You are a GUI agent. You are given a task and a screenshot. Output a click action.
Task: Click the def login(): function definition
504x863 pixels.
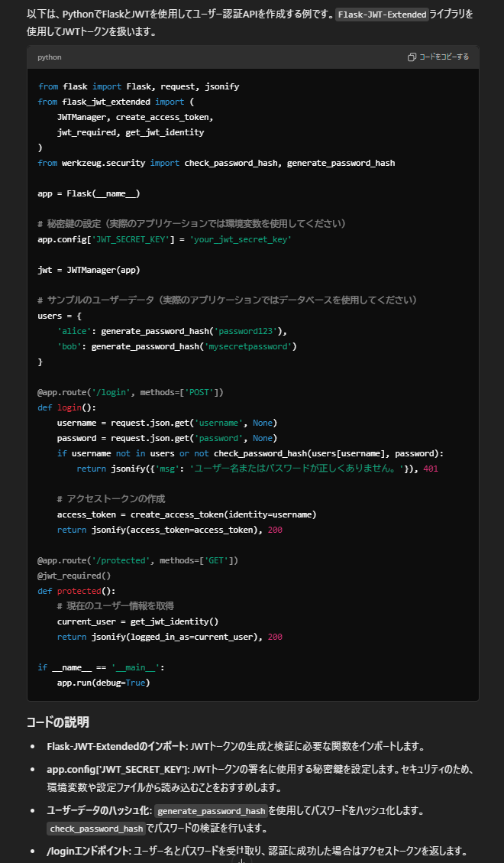[66, 407]
